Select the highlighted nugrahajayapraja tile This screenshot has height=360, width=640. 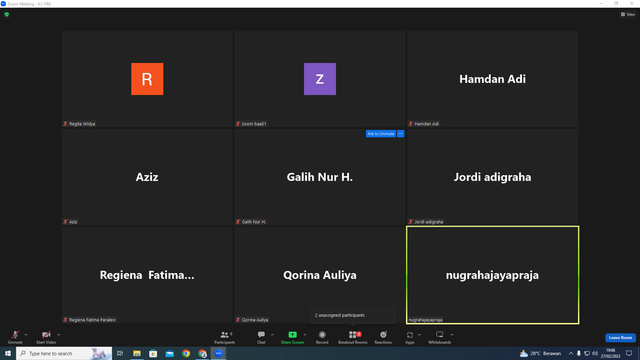coord(492,275)
